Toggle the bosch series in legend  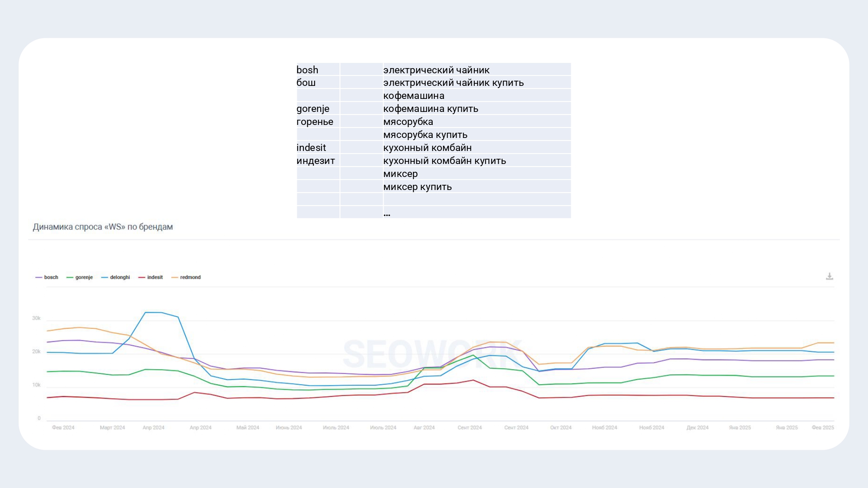47,277
